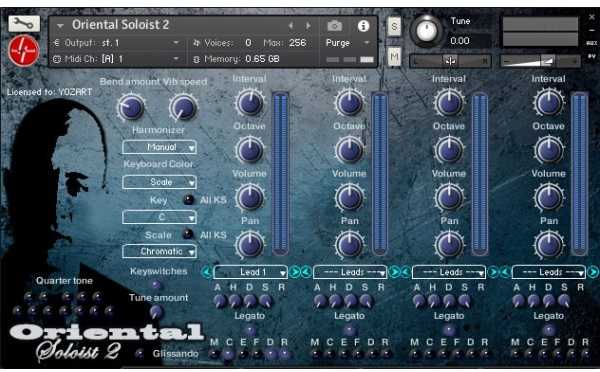Open the wrench instrument options icon
The height and width of the screenshot is (372, 600).
pos(24,24)
